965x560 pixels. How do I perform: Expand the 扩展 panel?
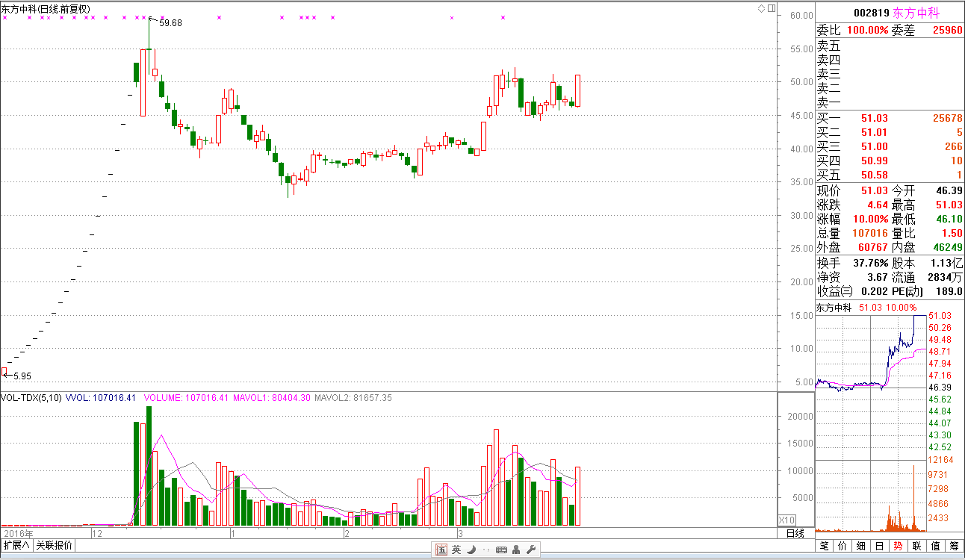[16, 546]
